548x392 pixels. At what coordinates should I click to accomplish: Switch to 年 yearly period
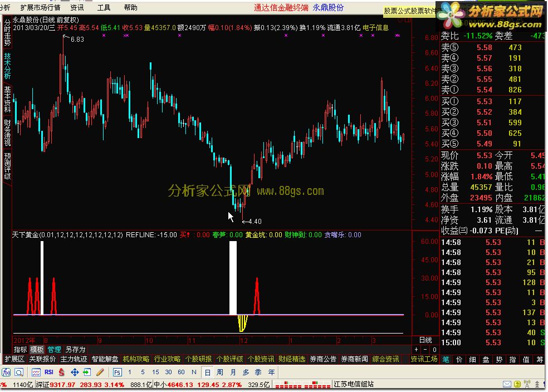coord(271,373)
